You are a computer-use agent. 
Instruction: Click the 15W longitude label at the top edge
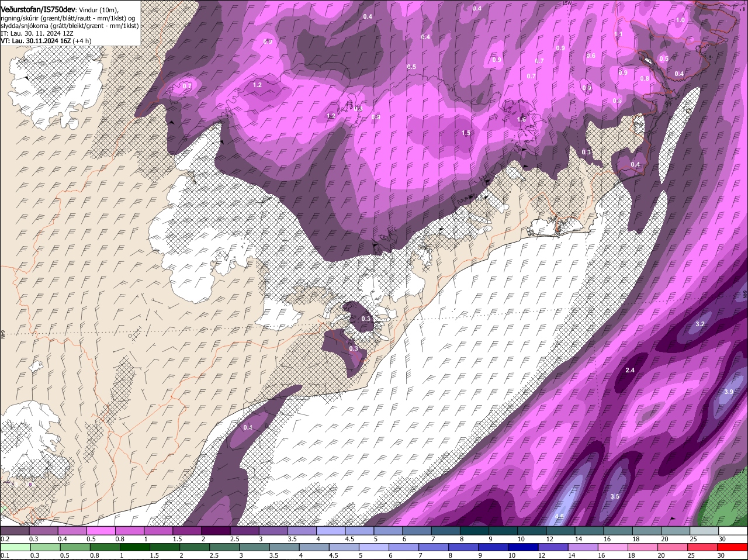pos(566,3)
